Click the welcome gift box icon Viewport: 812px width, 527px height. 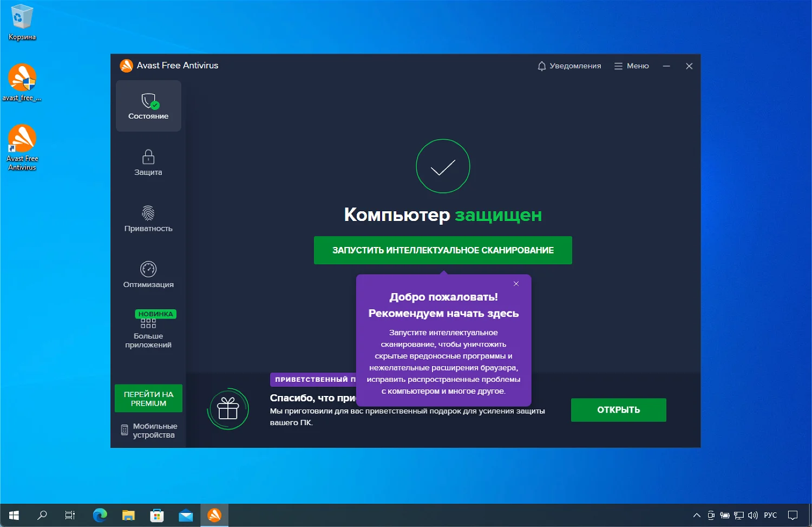pyautogui.click(x=228, y=409)
